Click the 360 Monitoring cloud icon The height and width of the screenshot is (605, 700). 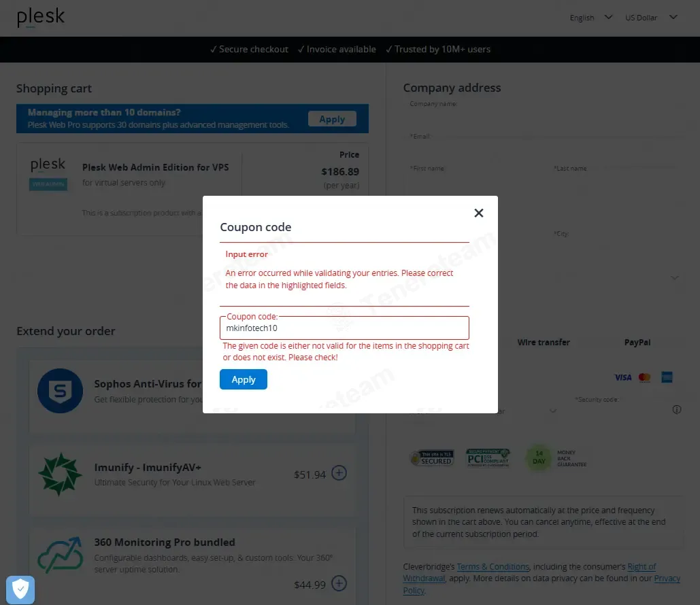tap(60, 555)
